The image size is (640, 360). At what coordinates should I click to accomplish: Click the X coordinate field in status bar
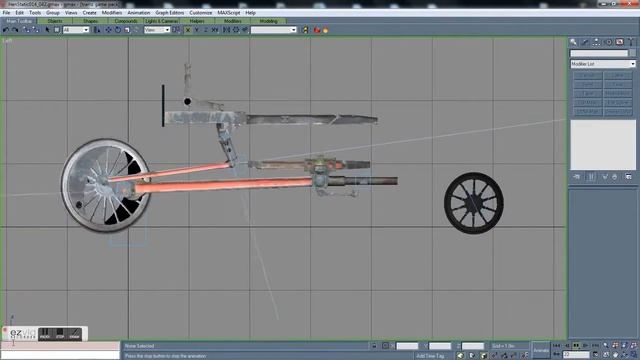coord(407,346)
